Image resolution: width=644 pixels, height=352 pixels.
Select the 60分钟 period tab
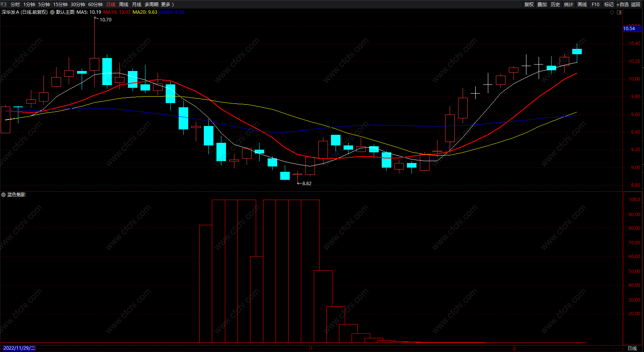click(95, 4)
